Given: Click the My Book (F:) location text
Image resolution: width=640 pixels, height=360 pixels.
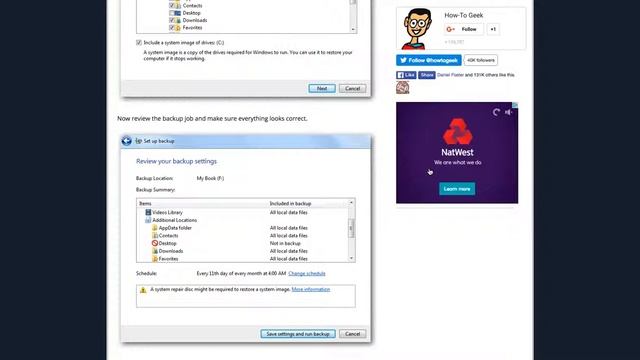Looking at the screenshot, I should coord(210,178).
